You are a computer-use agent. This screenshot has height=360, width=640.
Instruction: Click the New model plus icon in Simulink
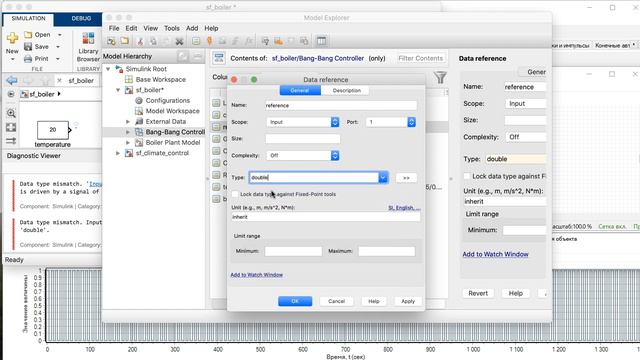[12, 38]
